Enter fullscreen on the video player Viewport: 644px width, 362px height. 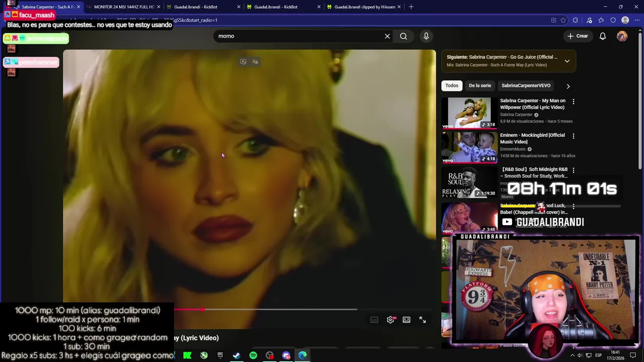point(423,320)
